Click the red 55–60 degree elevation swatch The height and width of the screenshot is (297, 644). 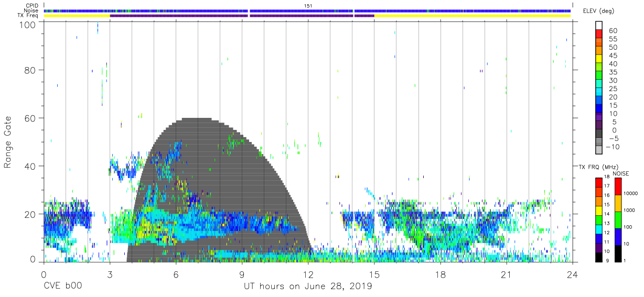[x=599, y=34]
